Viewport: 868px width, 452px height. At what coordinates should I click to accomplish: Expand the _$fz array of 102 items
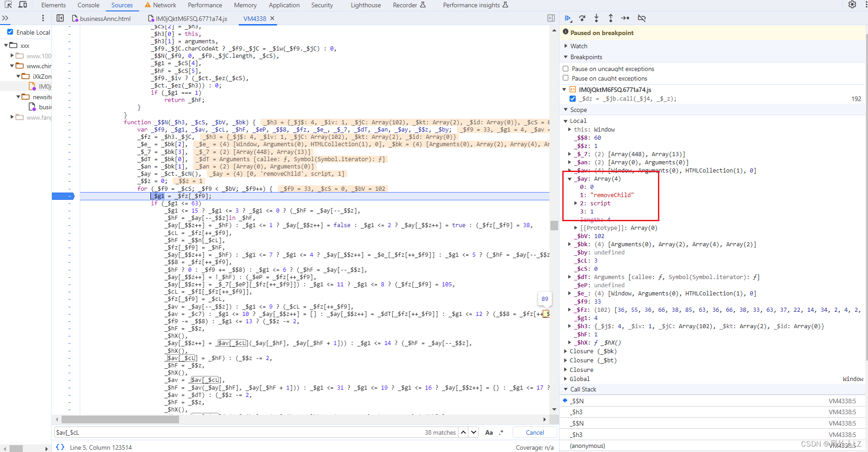tap(570, 310)
